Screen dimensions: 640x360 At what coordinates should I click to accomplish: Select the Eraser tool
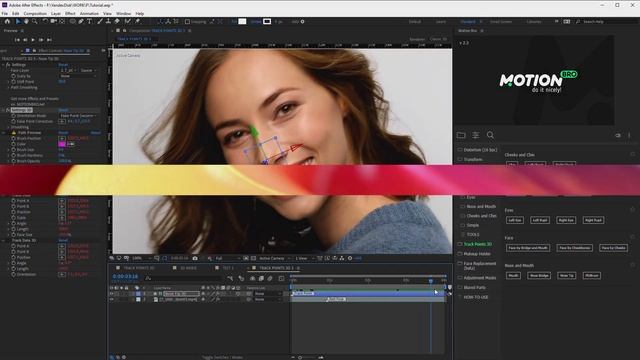tap(117, 21)
